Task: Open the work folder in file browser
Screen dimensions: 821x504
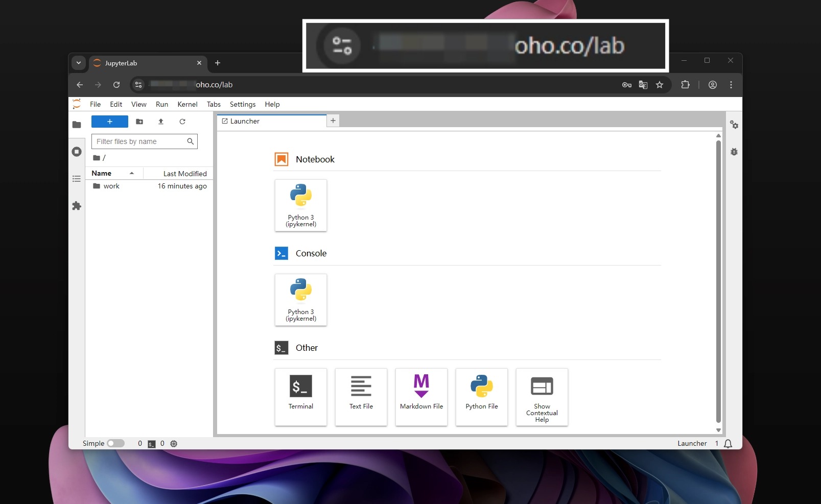Action: (x=111, y=186)
